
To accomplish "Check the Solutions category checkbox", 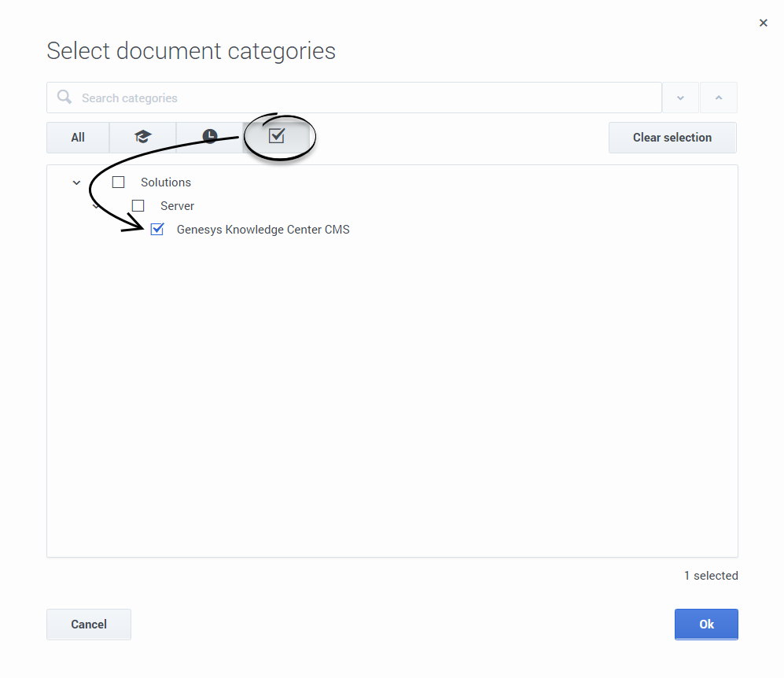I will [x=119, y=182].
